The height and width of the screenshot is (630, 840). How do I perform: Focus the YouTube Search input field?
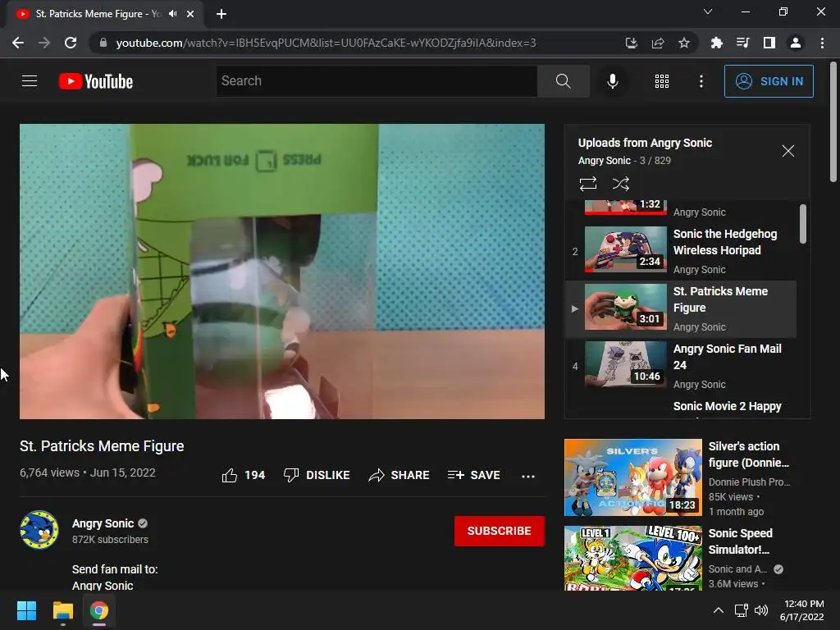[377, 81]
